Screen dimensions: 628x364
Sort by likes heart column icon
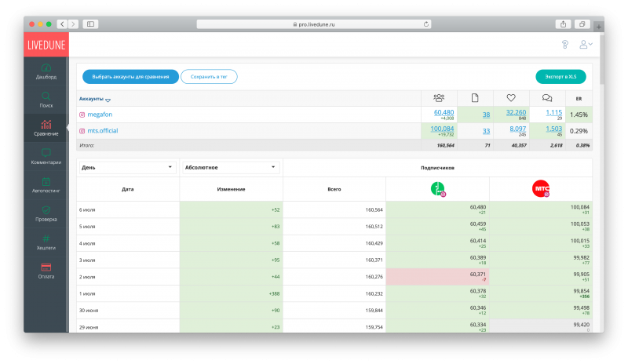pos(510,98)
